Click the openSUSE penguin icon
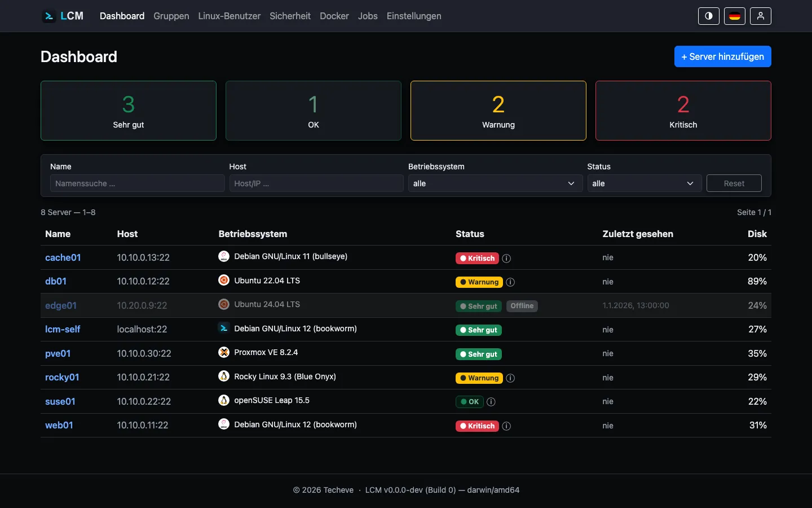 (x=224, y=400)
